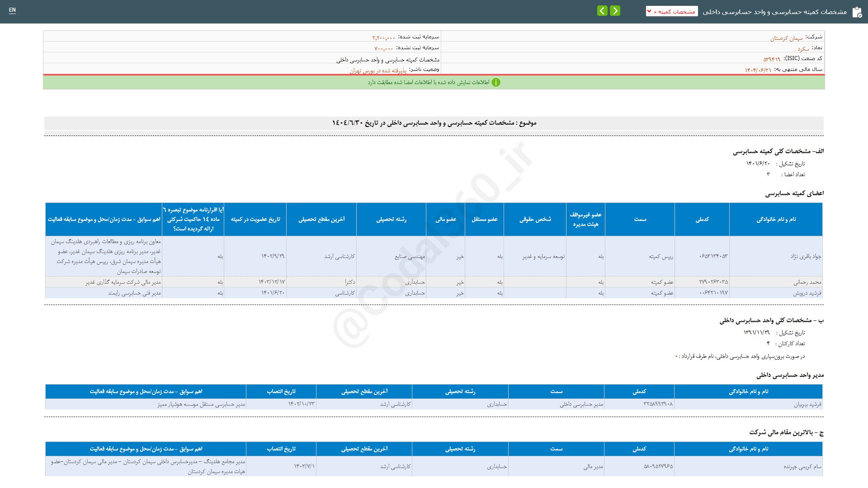Click the subject title bar موضوع
The width and height of the screenshot is (868, 488).
(x=434, y=123)
